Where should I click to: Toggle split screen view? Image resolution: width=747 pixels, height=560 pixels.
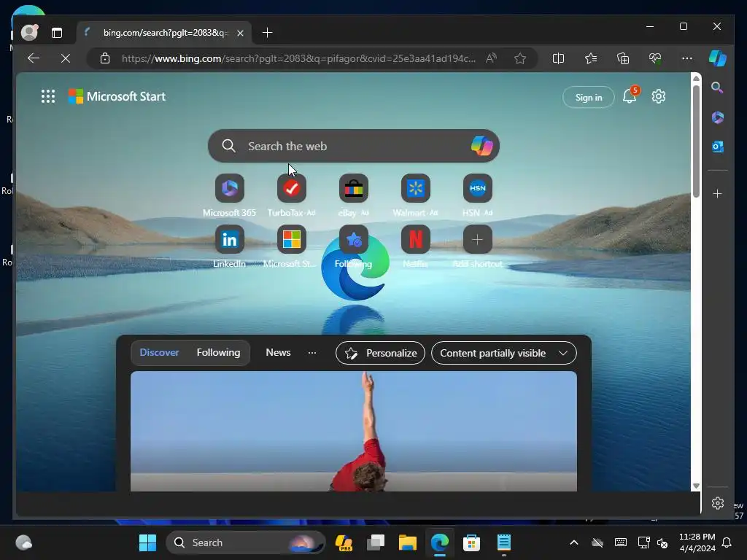(558, 58)
